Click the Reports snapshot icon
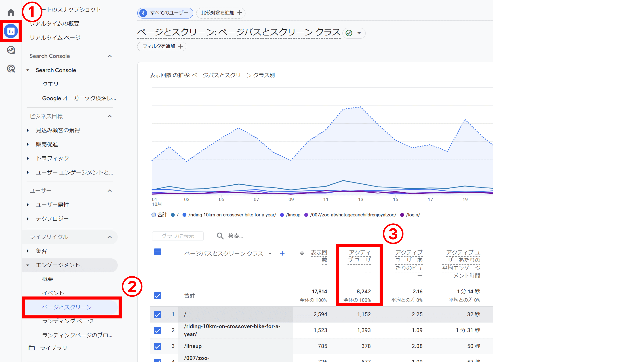This screenshot has height=362, width=644. click(11, 30)
